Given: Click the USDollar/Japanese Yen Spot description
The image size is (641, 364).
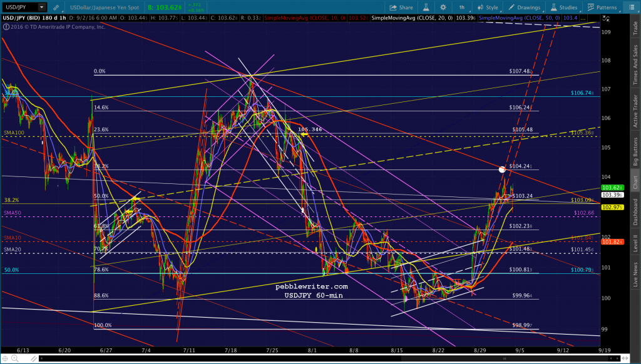Looking at the screenshot, I should 105,8.
